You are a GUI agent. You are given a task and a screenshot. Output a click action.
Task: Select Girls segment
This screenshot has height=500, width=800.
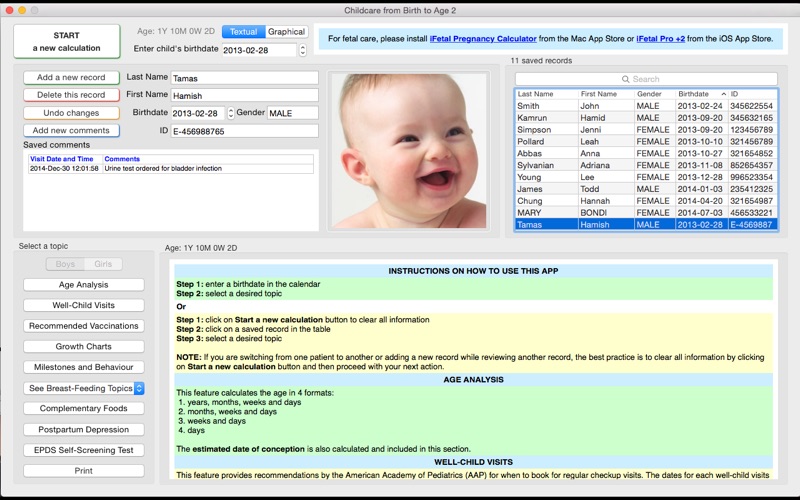click(103, 264)
